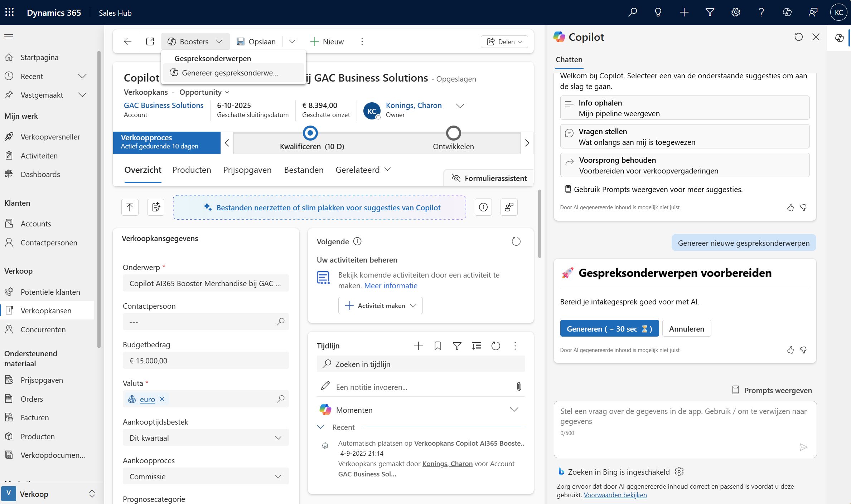Open Bing search settings gear icon
Viewport: 851px width, 504px height.
679,472
